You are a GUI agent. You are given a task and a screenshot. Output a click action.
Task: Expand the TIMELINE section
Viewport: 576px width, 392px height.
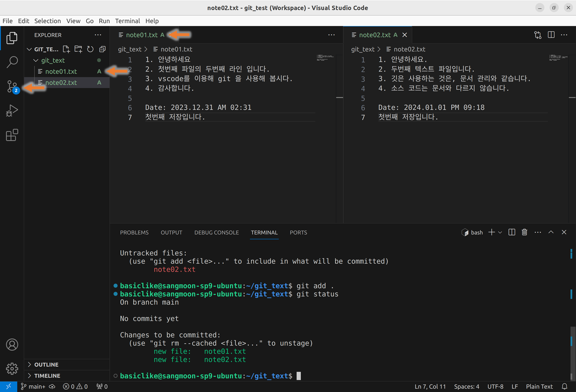click(x=67, y=376)
